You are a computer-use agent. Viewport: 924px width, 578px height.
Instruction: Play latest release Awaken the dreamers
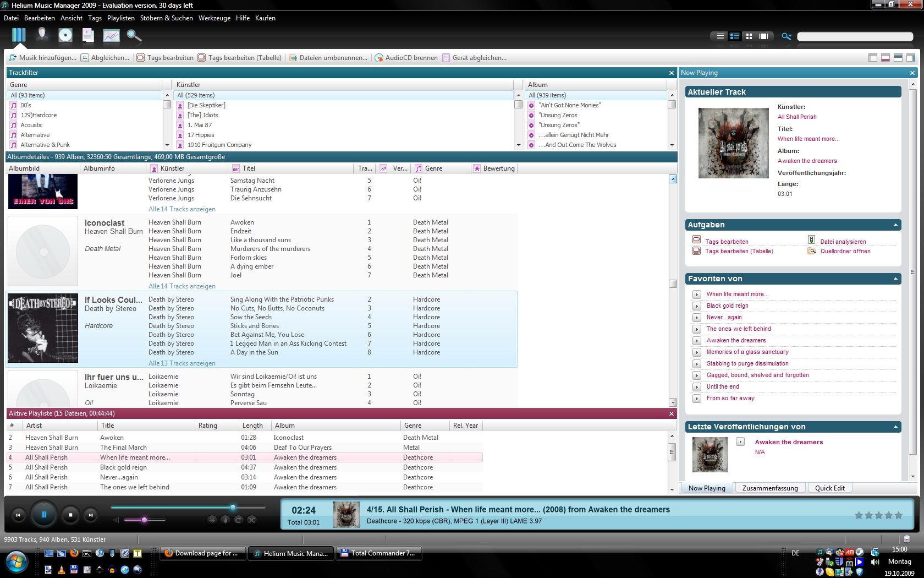click(740, 442)
